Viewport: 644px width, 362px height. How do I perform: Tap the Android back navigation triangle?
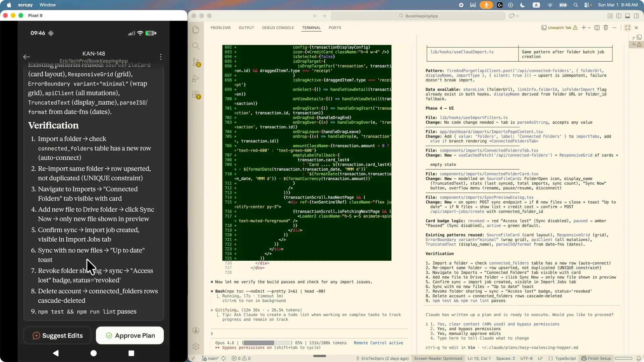56,353
